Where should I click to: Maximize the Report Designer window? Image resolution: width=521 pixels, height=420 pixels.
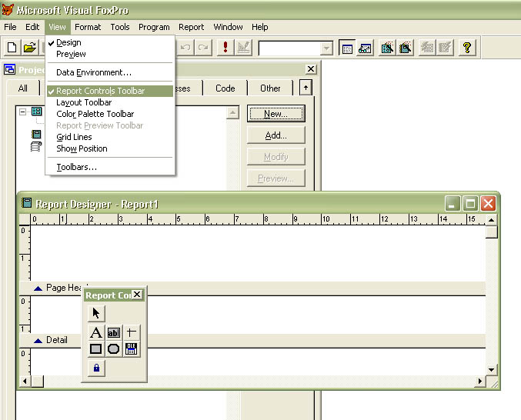[470, 203]
